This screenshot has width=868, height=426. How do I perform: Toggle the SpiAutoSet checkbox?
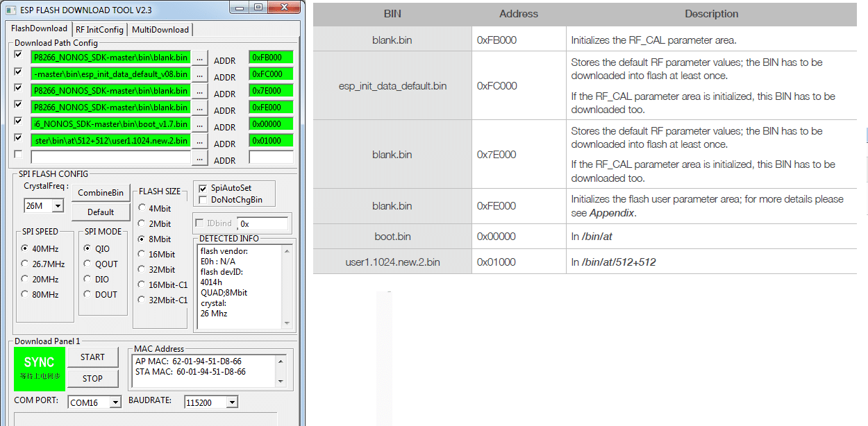tap(203, 188)
